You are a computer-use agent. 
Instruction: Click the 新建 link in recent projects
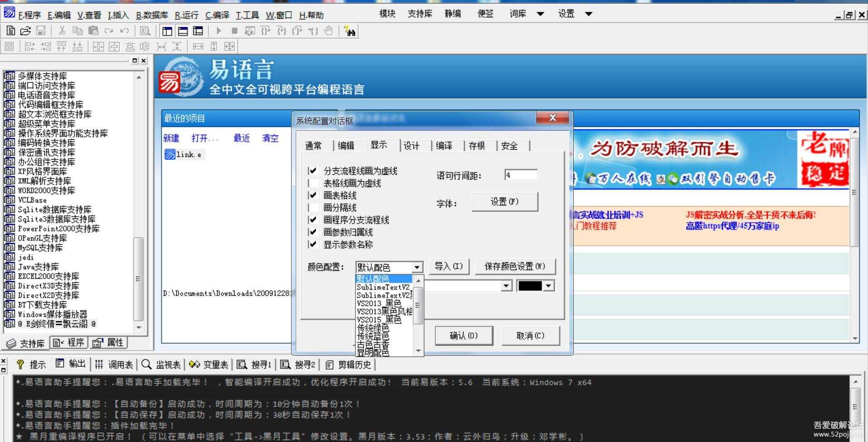[x=171, y=138]
